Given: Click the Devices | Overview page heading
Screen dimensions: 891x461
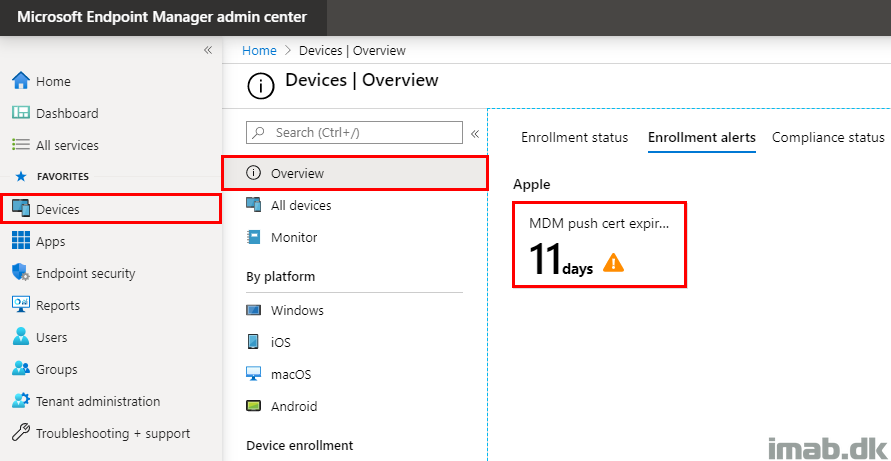Looking at the screenshot, I should tap(361, 80).
